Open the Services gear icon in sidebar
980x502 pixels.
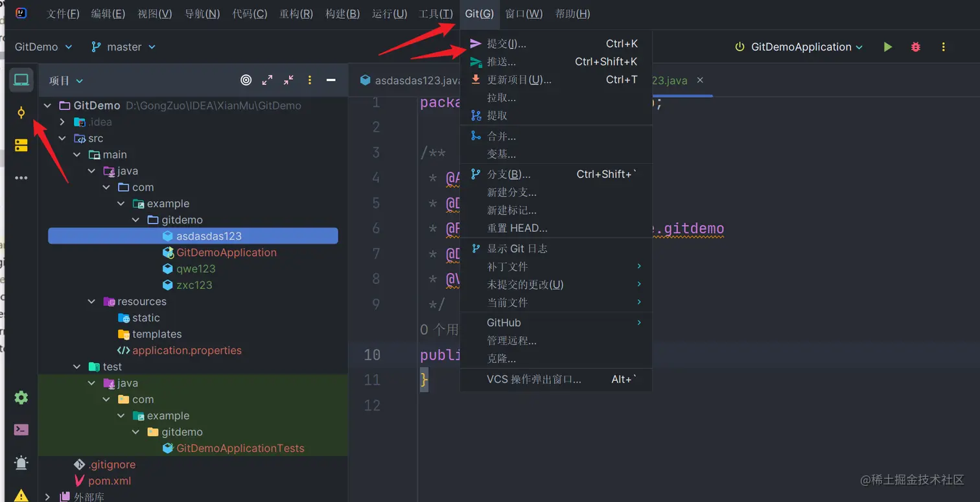[21, 398]
